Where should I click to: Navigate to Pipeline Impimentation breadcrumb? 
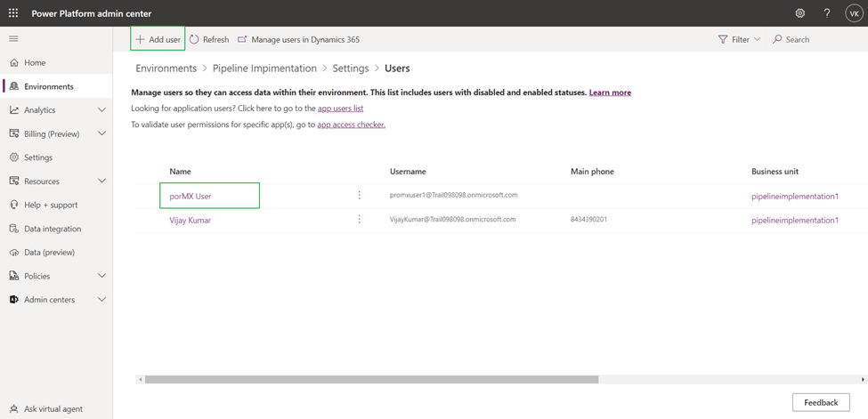(x=264, y=68)
